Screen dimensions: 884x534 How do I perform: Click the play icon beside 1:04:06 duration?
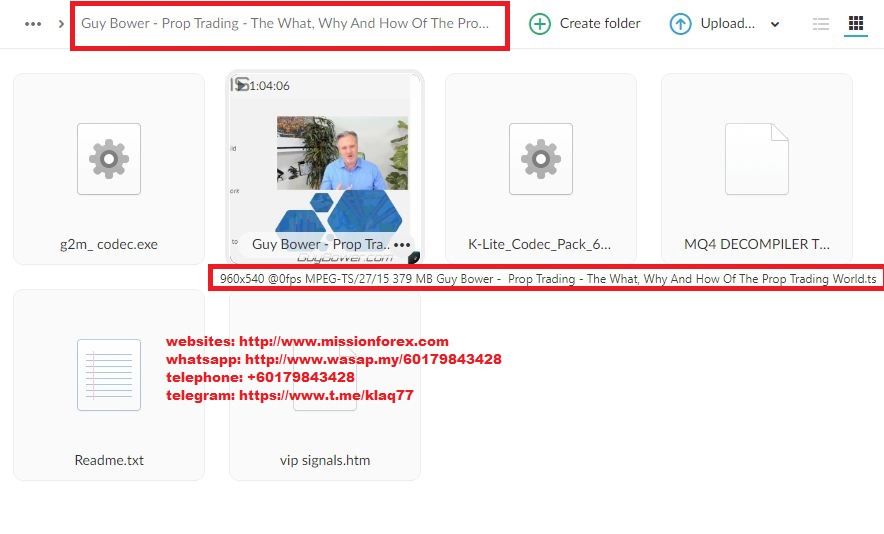241,86
